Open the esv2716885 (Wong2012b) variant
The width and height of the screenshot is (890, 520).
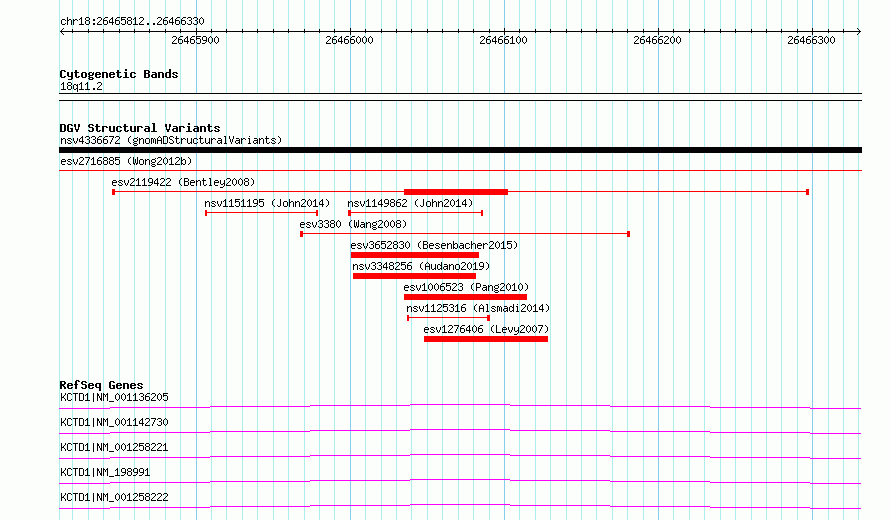(x=126, y=161)
